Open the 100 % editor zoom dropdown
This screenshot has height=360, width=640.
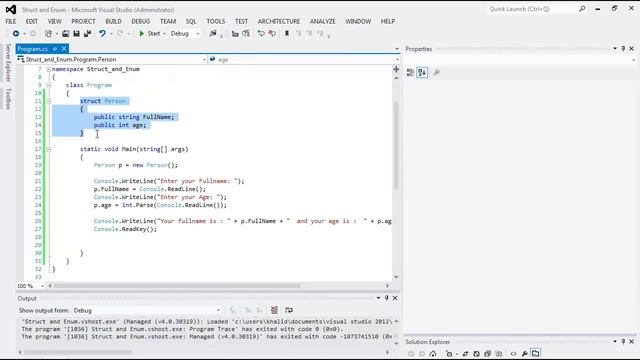click(x=42, y=286)
